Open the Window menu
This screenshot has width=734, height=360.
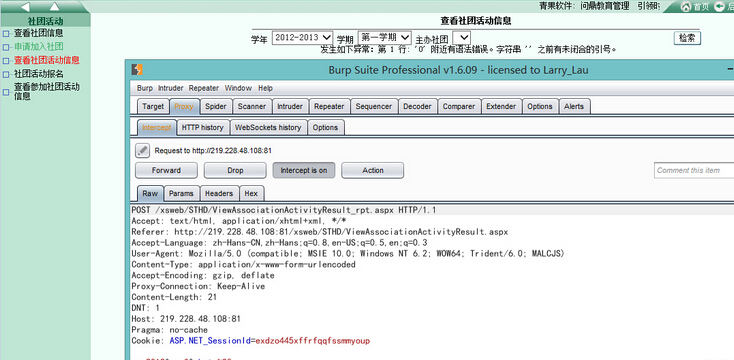(x=238, y=88)
